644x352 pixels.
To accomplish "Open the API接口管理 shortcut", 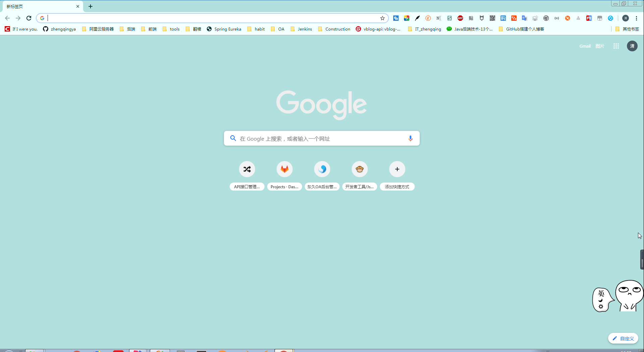I will tap(247, 175).
